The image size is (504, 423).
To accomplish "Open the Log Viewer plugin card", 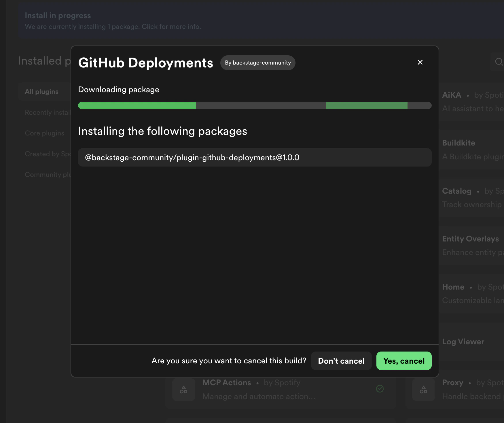I will coord(471,342).
